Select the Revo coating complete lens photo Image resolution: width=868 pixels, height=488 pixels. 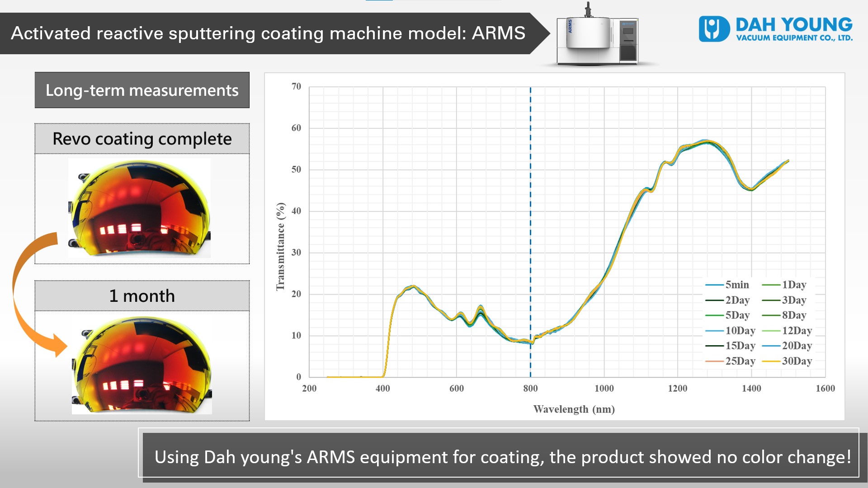point(139,208)
